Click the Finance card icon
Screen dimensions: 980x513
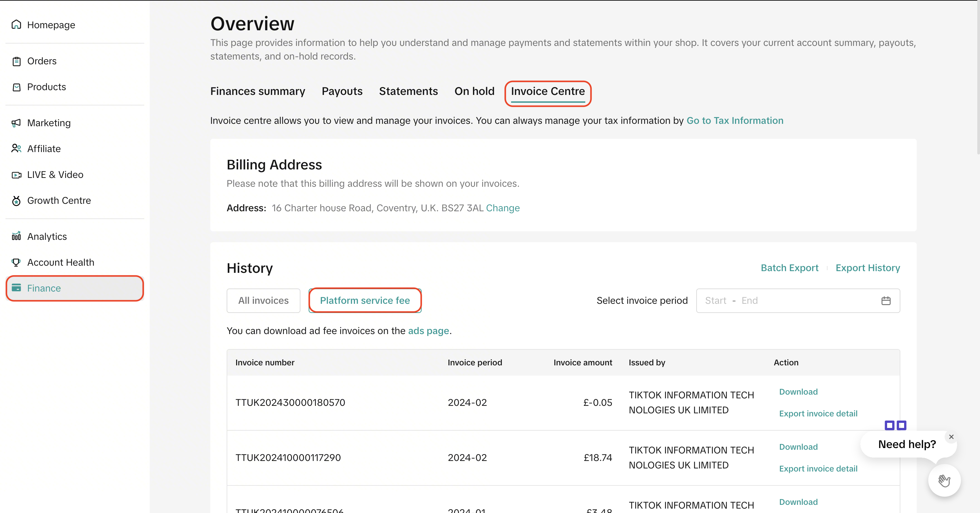pyautogui.click(x=16, y=288)
